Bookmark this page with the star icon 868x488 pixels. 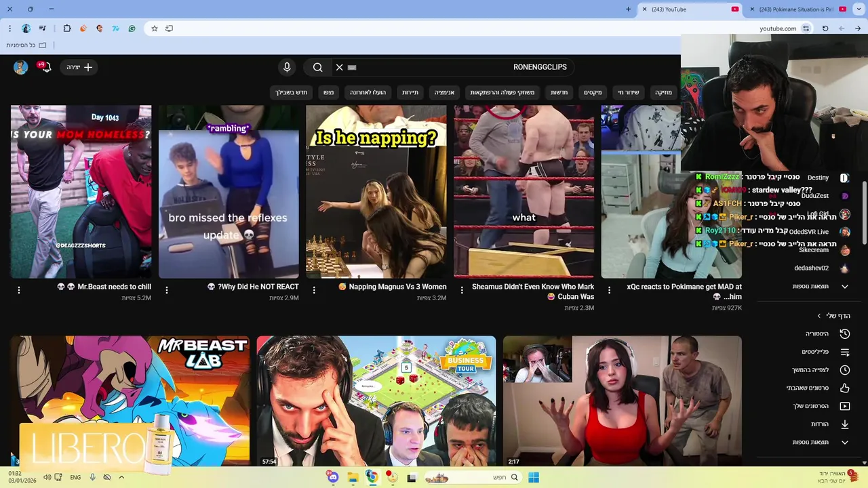click(x=154, y=28)
